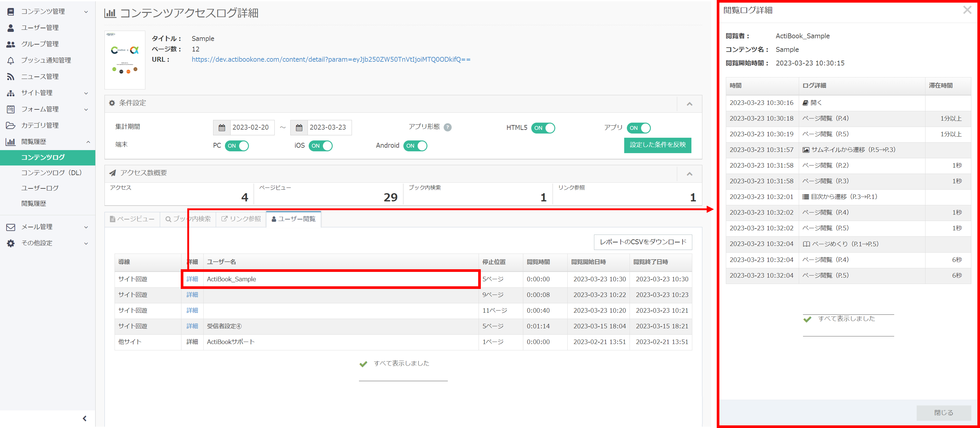Collapse sidebar with left arrow icon

coord(84,419)
